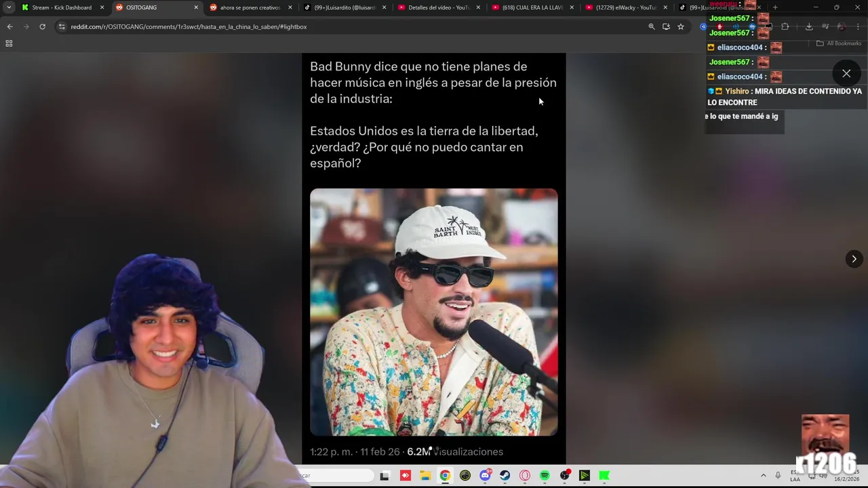
Task: Go to next image with right chevron
Action: (854, 259)
